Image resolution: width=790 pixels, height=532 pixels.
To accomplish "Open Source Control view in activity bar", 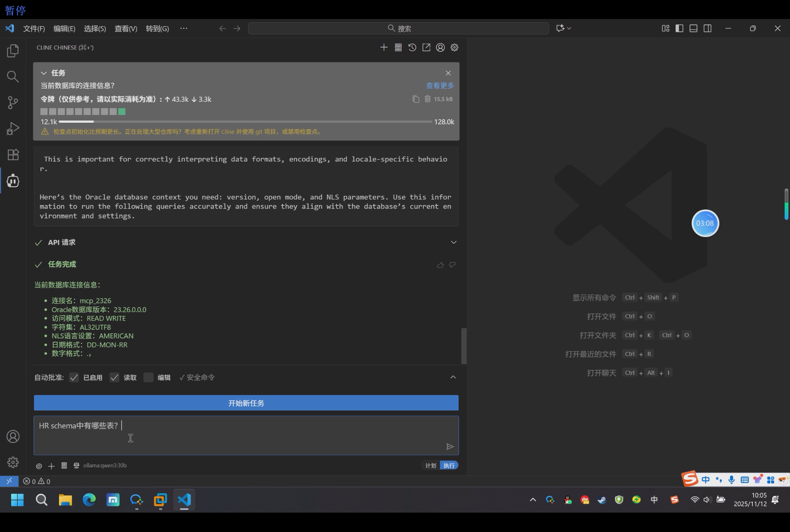I will coord(13,103).
